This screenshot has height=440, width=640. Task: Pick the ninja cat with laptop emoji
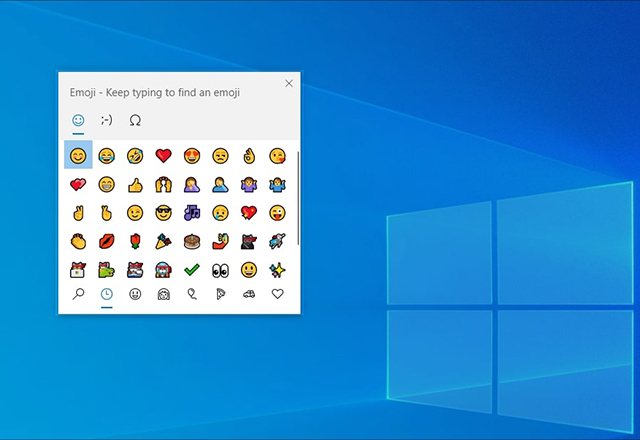coord(78,270)
